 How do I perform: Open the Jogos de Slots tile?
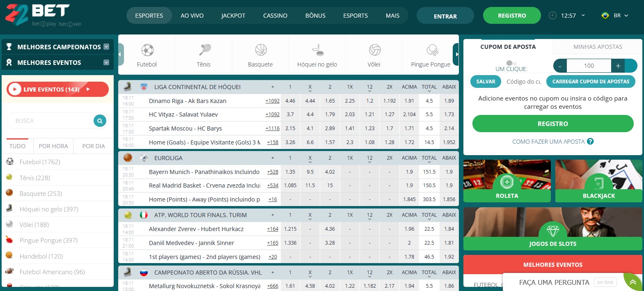[x=552, y=229]
